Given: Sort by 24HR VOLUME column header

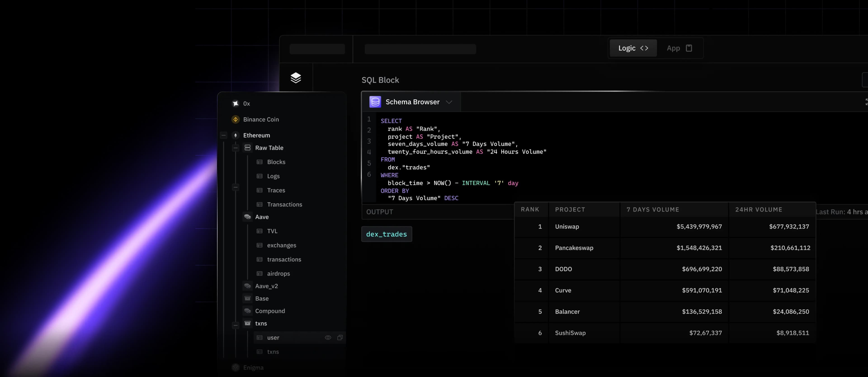Looking at the screenshot, I should coord(759,209).
